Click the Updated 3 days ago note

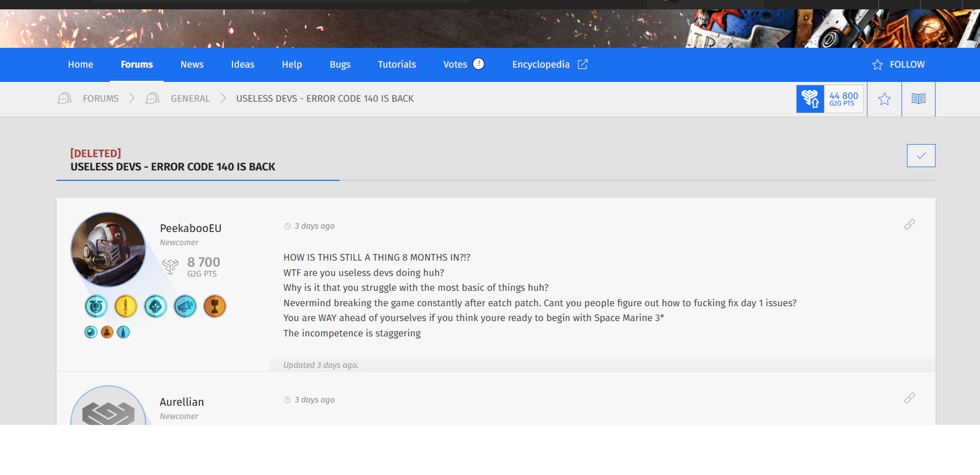coord(321,365)
